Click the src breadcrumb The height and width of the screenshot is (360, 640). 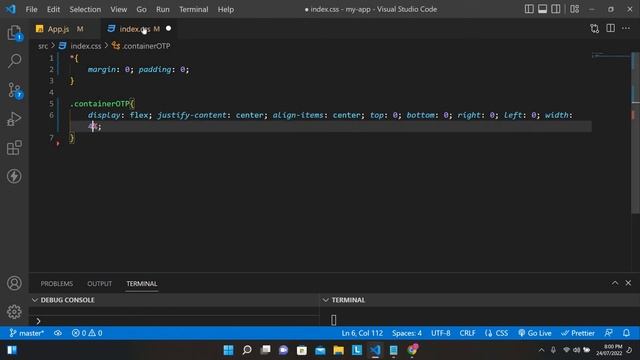(x=43, y=46)
